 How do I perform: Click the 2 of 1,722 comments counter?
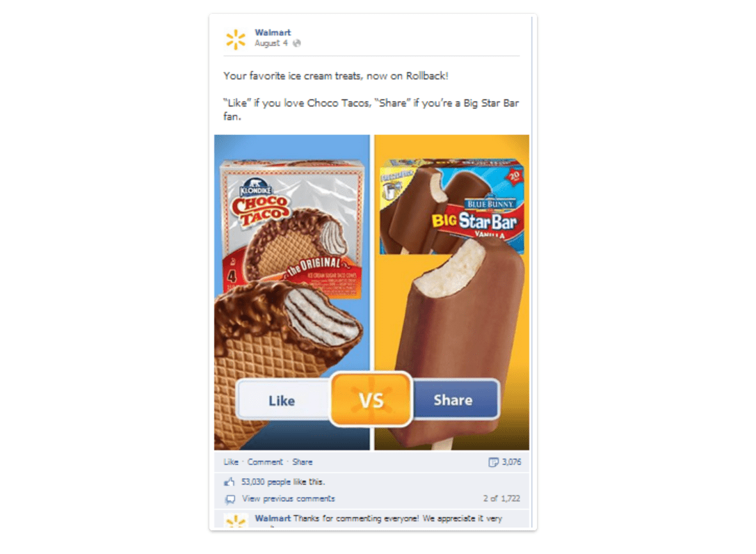[x=501, y=498]
